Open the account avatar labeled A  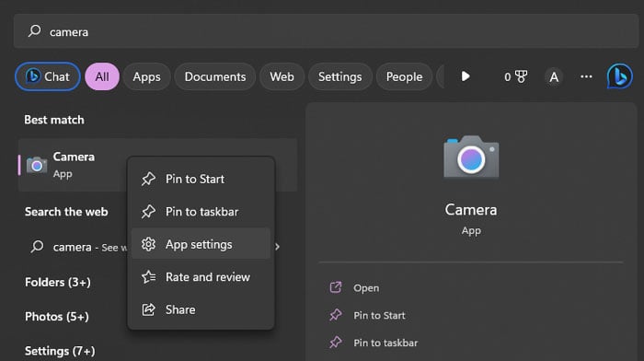554,76
